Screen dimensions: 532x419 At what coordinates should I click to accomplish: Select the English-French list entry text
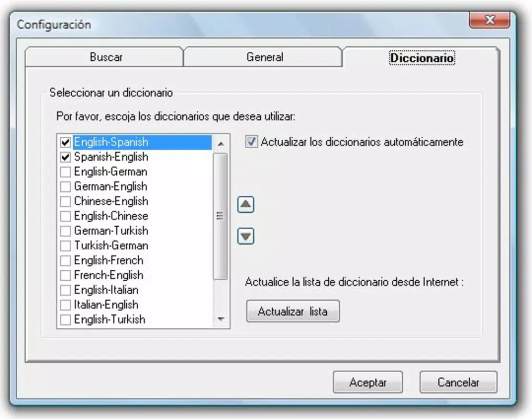coord(108,260)
